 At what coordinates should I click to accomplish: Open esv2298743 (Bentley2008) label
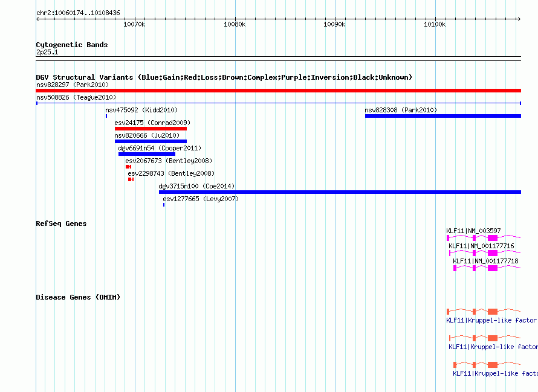tap(171, 173)
